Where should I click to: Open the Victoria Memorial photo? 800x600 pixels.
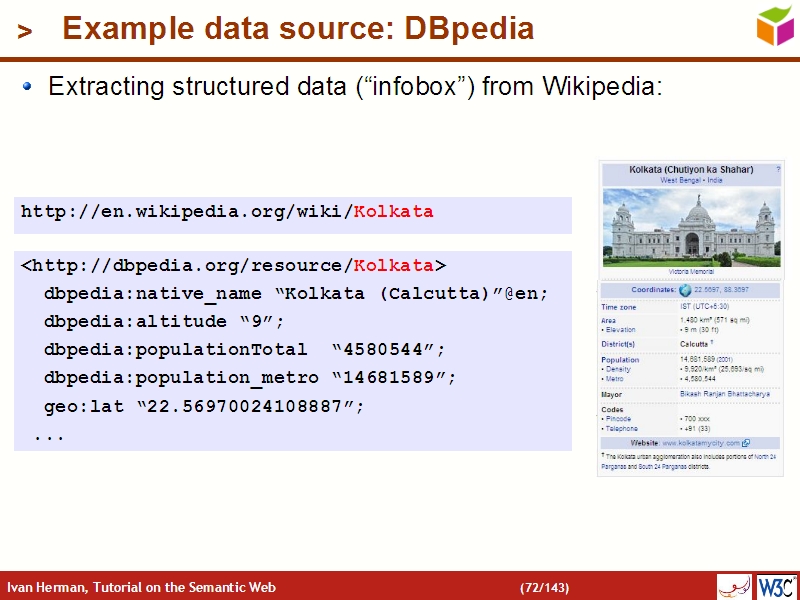click(691, 226)
